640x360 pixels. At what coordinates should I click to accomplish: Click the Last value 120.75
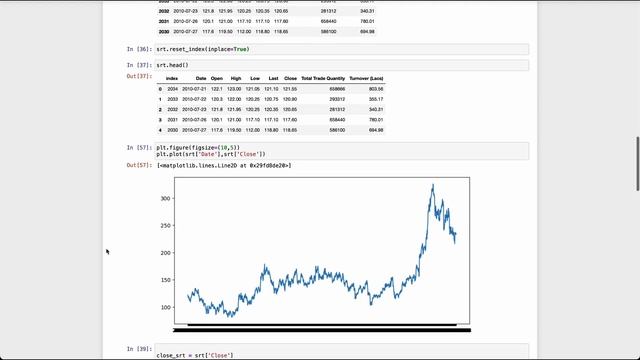pos(271,99)
